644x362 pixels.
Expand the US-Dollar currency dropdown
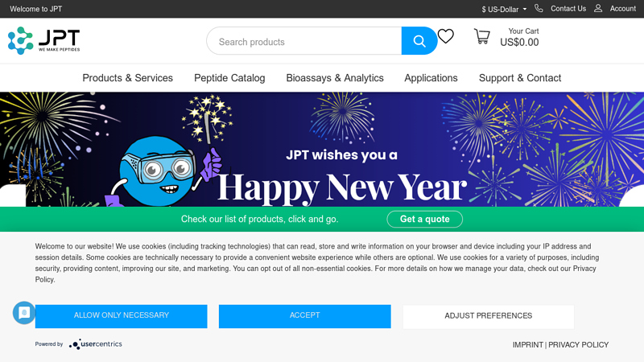point(504,10)
